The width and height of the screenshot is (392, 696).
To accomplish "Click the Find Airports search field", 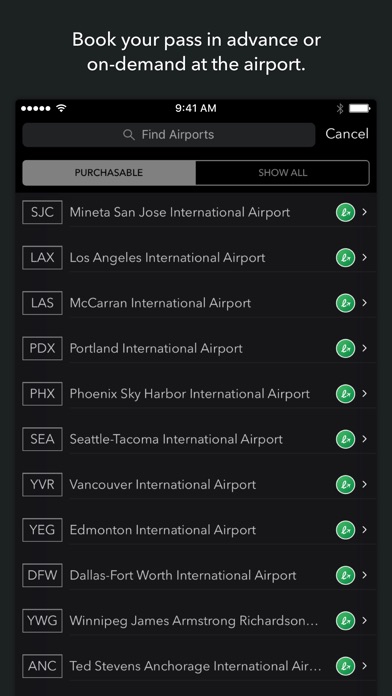I will click(169, 135).
